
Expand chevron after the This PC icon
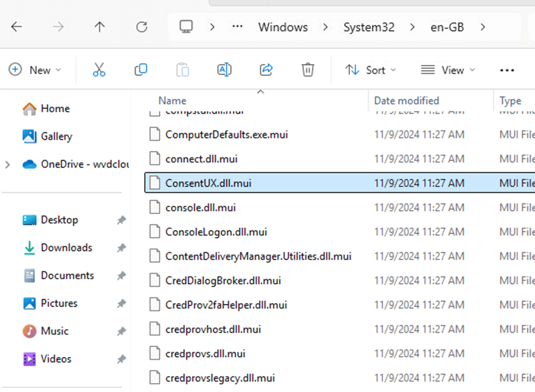[x=212, y=27]
